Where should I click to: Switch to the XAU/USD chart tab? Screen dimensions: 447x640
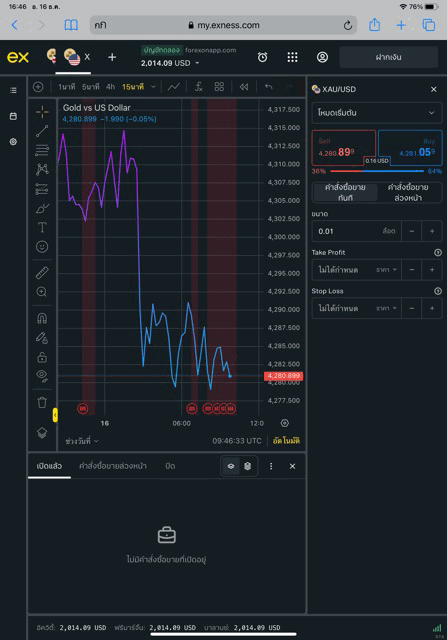point(73,58)
